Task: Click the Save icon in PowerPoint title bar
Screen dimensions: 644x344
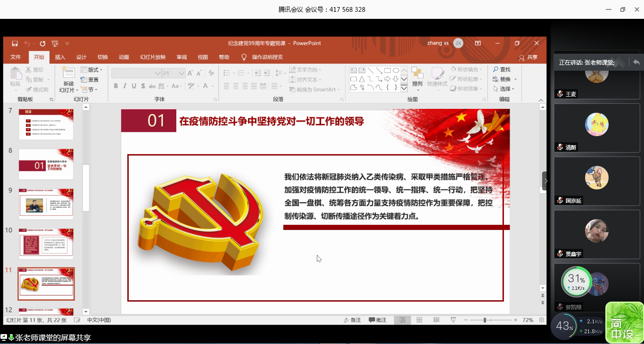Action: [x=15, y=43]
